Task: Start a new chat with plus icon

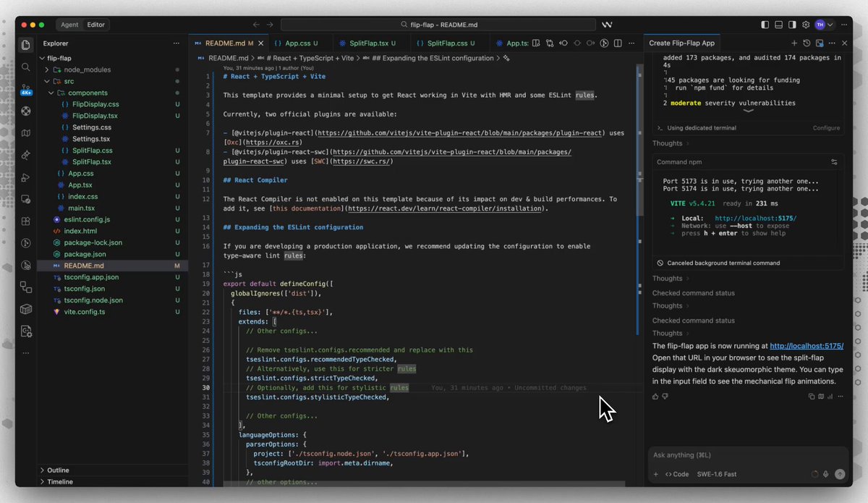Action: point(794,43)
